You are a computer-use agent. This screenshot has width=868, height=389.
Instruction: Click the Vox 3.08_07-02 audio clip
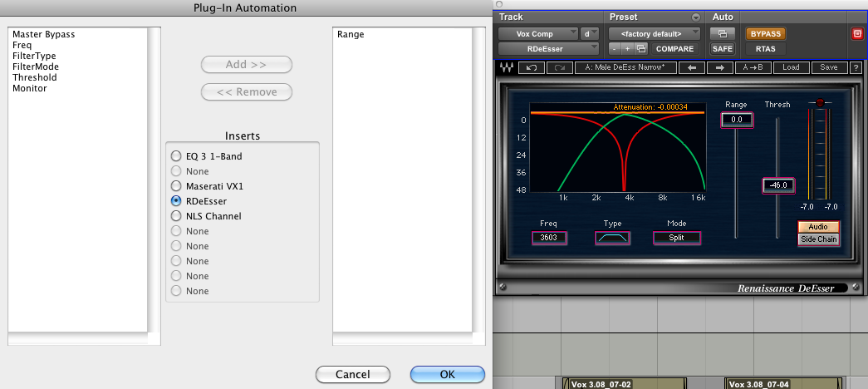pos(625,383)
